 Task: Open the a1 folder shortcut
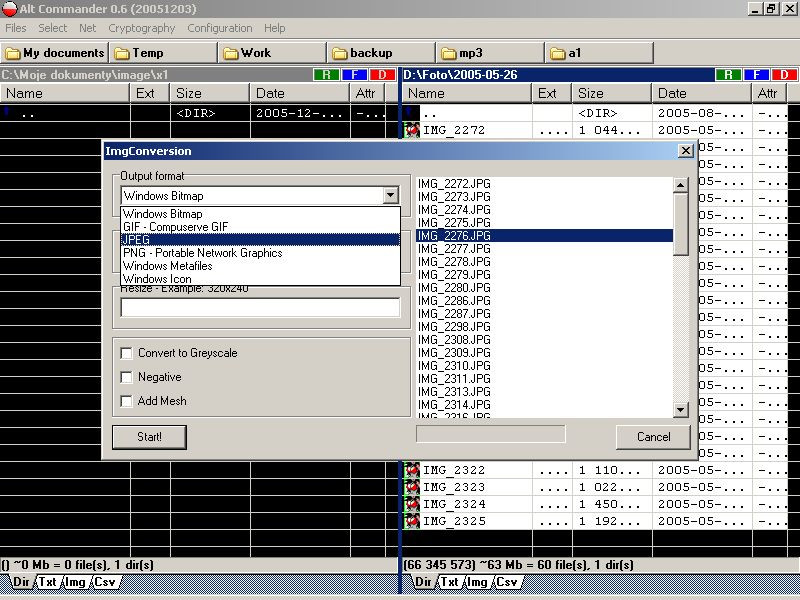(x=601, y=53)
